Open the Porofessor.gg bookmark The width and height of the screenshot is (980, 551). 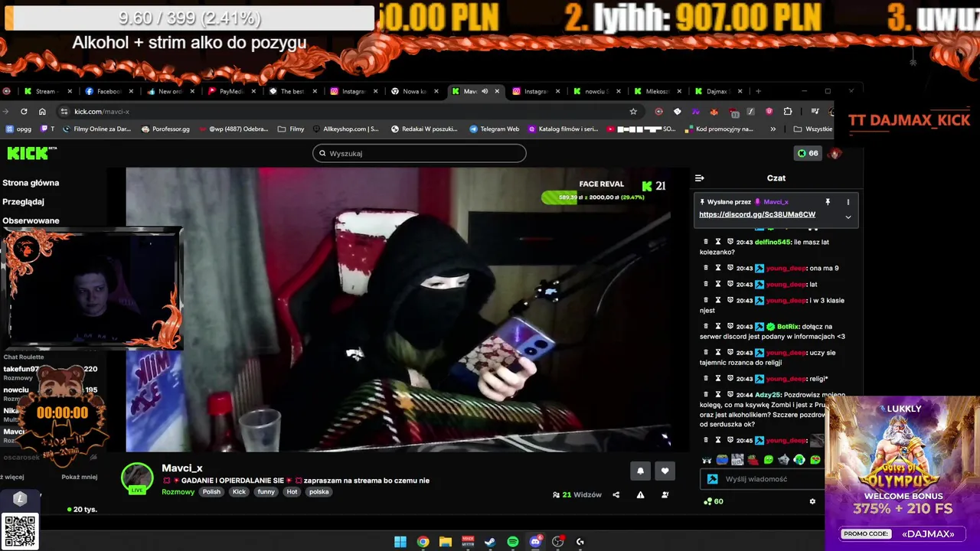(x=165, y=129)
